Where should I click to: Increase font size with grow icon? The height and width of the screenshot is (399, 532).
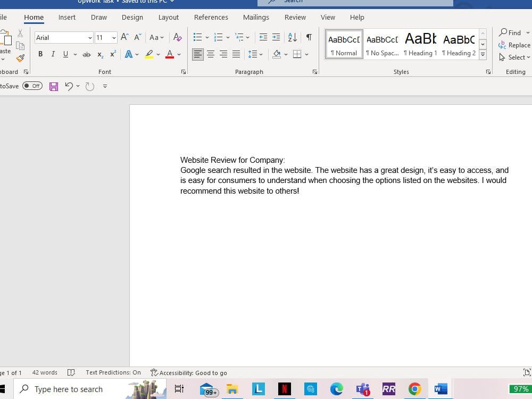tap(124, 37)
